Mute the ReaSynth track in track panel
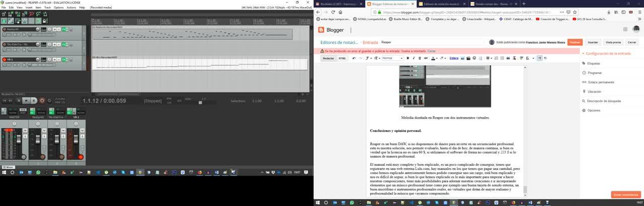 tap(54, 30)
